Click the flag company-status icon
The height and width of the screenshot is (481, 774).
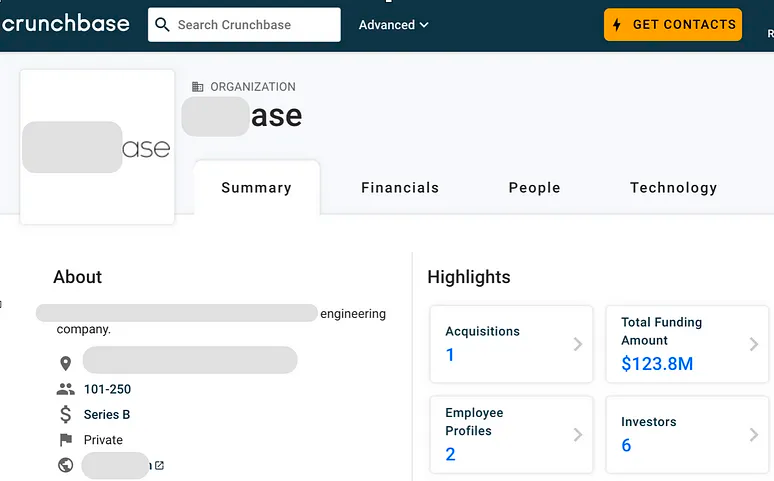[x=66, y=440]
